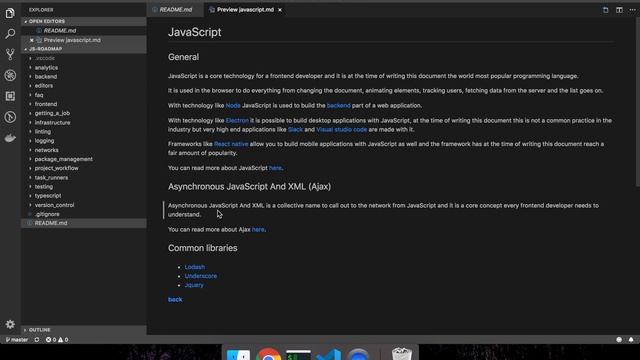The width and height of the screenshot is (640, 360).
Task: Close Preview javascript.md in Open Editors
Action: (31, 40)
